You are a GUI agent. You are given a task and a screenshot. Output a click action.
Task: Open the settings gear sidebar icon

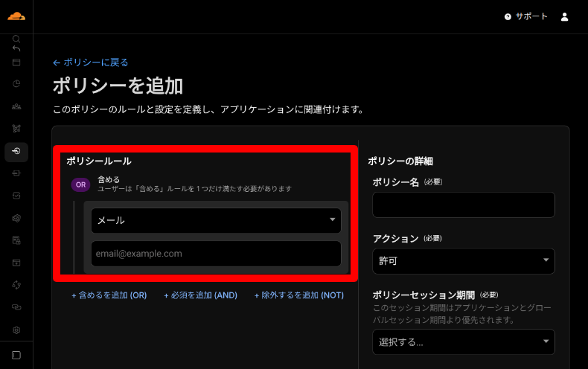point(16,330)
